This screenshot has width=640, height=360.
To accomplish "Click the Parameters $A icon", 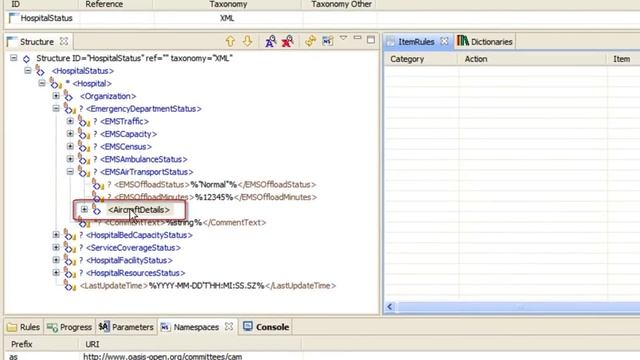I will (x=104, y=327).
